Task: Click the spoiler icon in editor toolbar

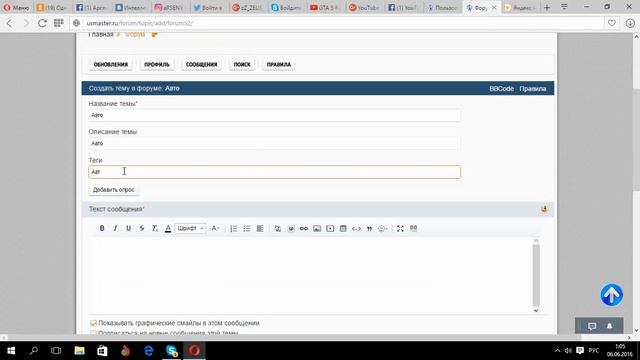Action: pos(291,229)
